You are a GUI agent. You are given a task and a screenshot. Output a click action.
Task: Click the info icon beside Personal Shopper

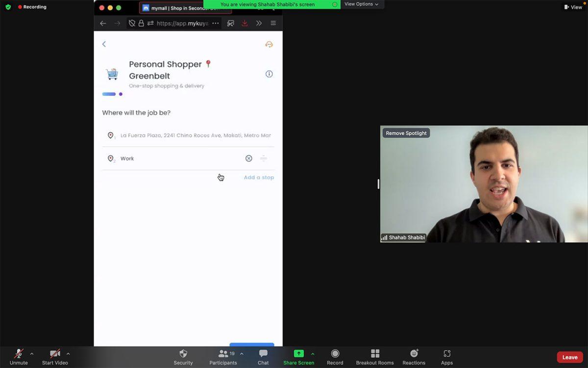click(269, 74)
